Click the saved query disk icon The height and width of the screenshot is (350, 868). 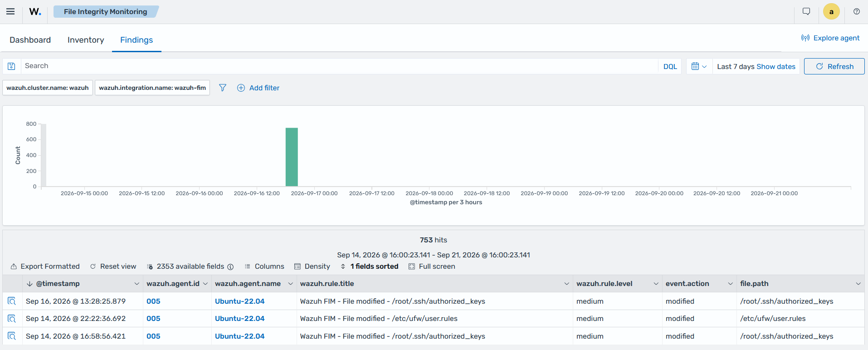[x=12, y=66]
